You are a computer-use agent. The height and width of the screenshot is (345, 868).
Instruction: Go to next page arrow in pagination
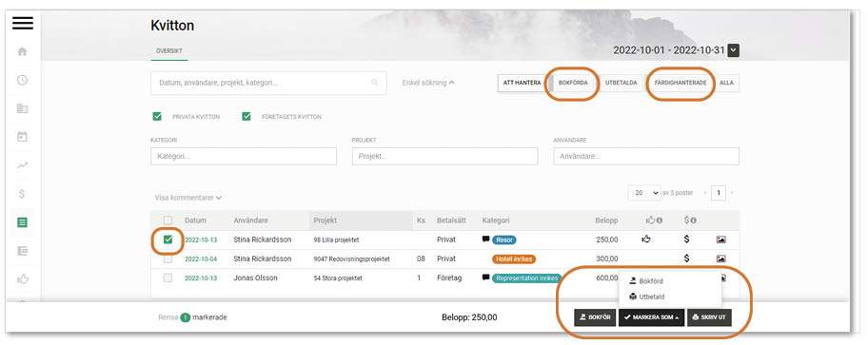pos(733,193)
